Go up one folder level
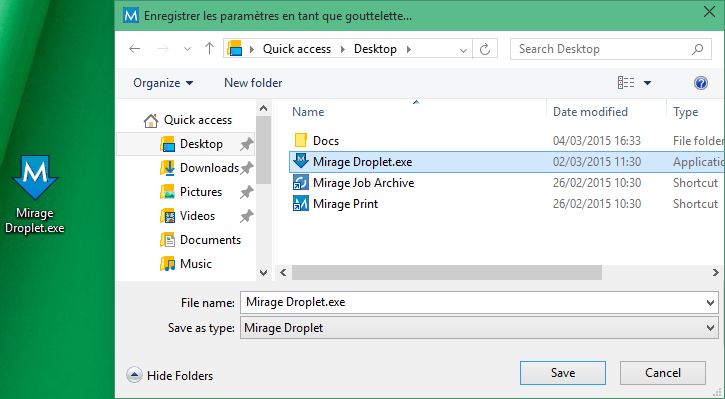 [x=209, y=49]
